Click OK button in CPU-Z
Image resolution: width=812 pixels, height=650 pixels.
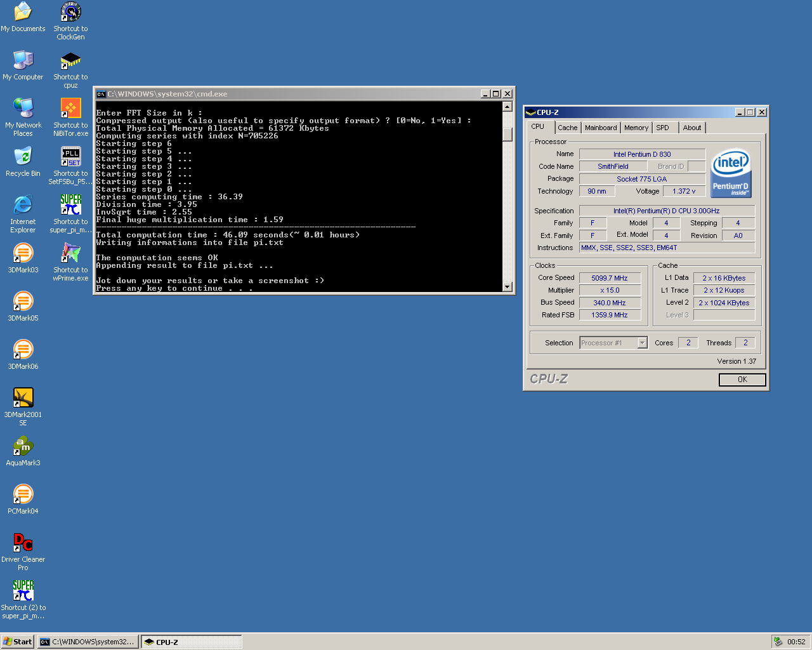[742, 380]
